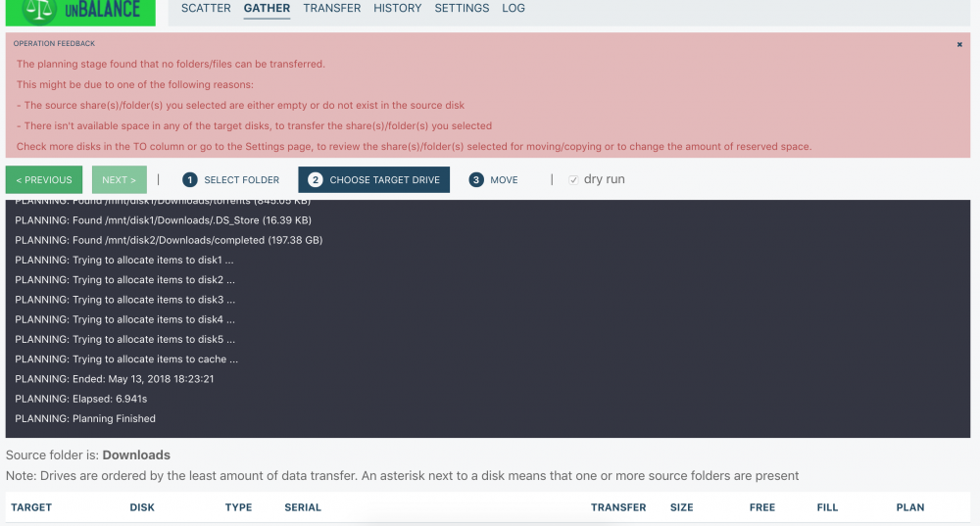Screen dimensions: 980x526
Task: Click the 'source share(s)/folder(s) you selected are either empty' line
Action: 241,105
